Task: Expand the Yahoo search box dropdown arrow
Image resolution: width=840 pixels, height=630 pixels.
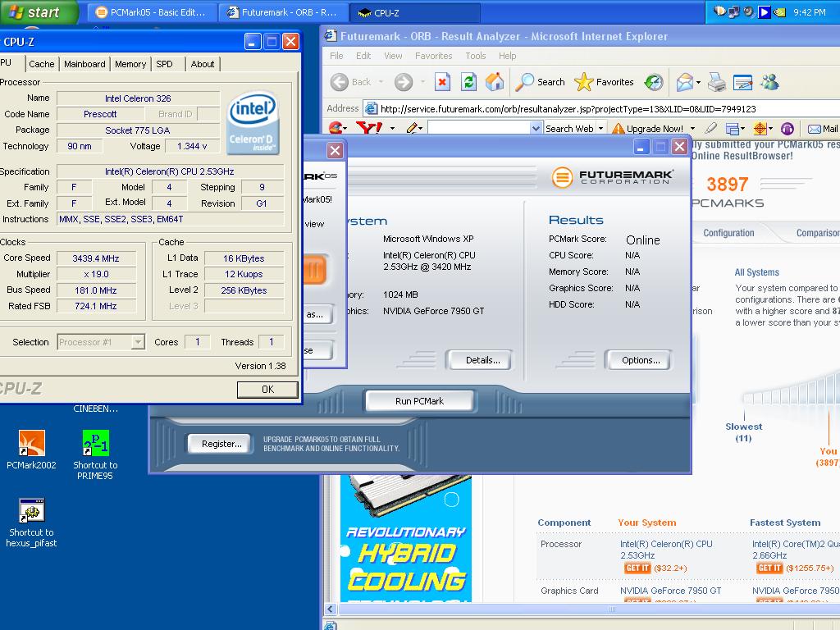Action: 536,129
